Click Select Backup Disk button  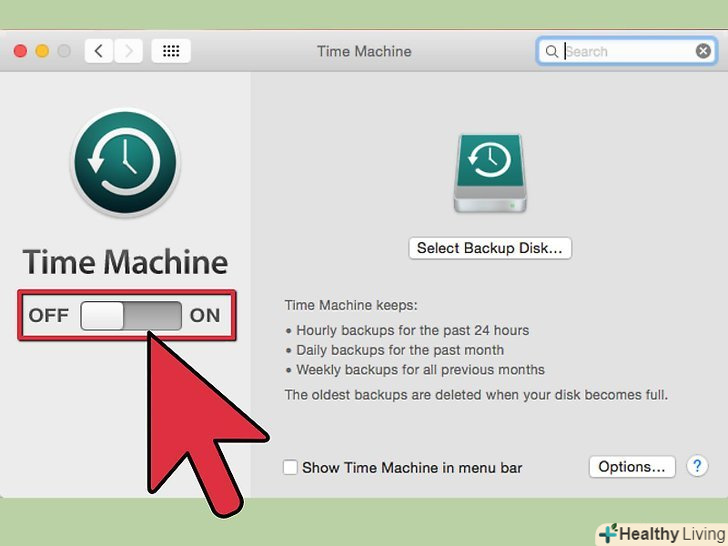[x=490, y=248]
